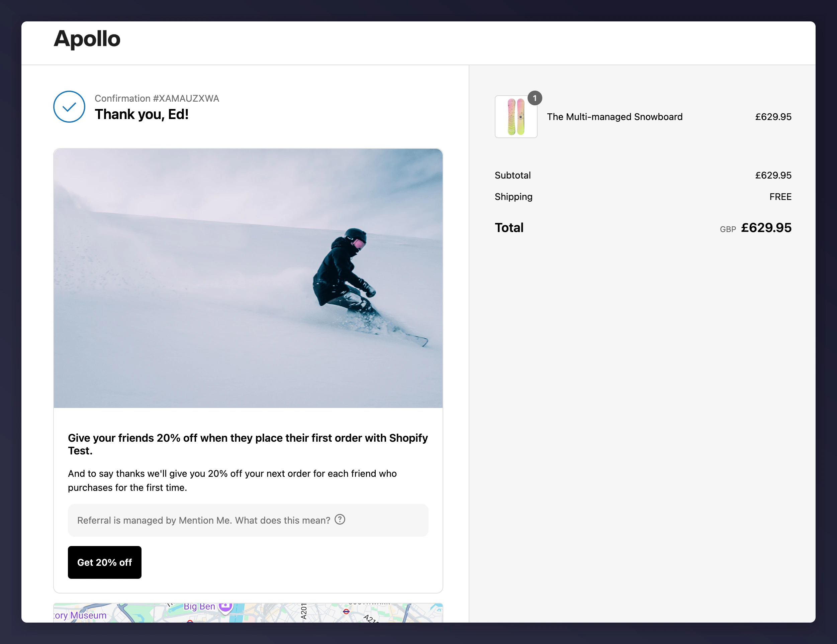Click the A201 road label on map
The height and width of the screenshot is (644, 837).
tap(303, 611)
